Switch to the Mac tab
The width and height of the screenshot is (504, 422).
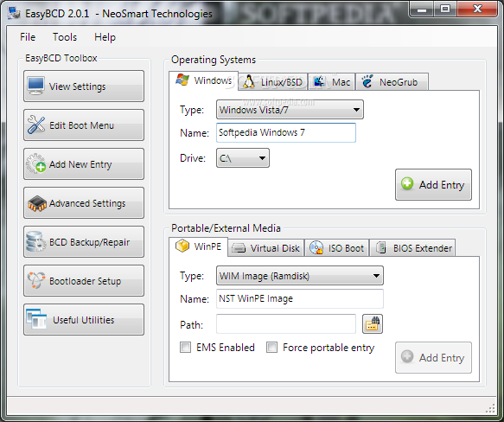(x=331, y=81)
